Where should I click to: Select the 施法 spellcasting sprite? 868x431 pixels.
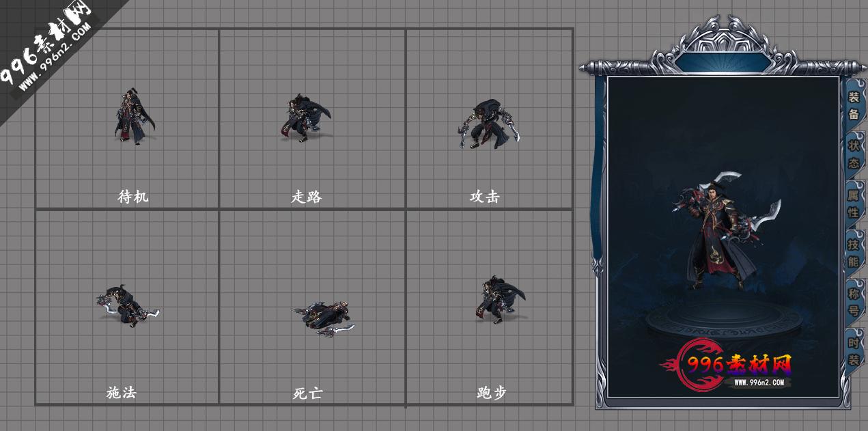pos(128,305)
